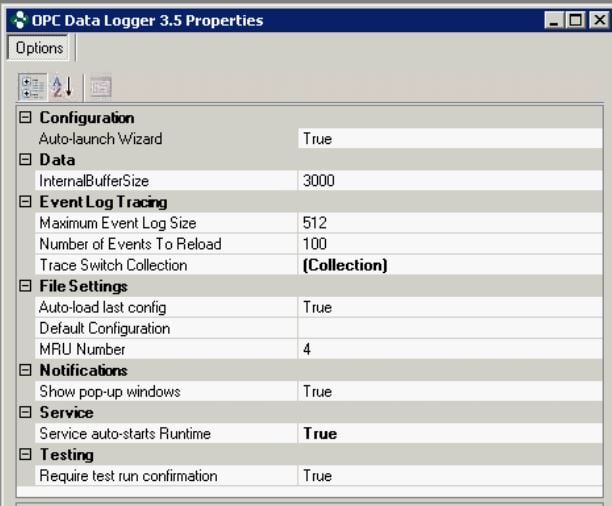Screen dimensions: 612x506
Task: Click Require test run confirmation True value
Action: tap(450, 476)
